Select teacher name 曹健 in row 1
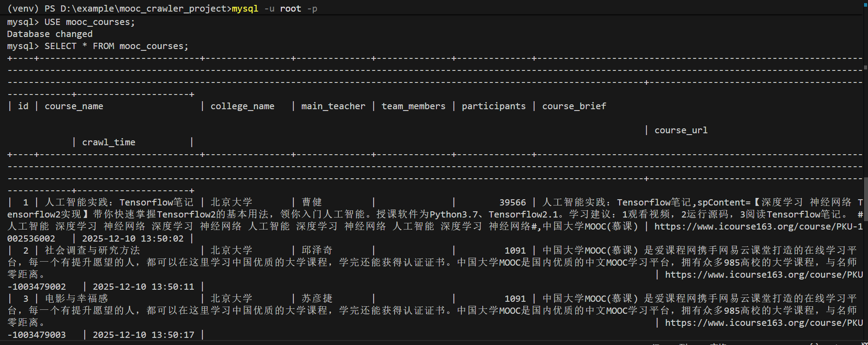This screenshot has height=345, width=868. (x=312, y=202)
